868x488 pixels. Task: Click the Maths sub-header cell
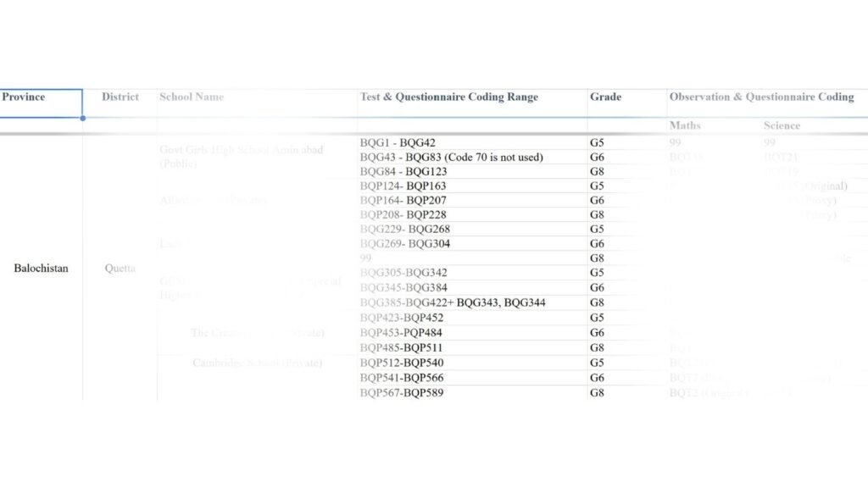click(685, 125)
